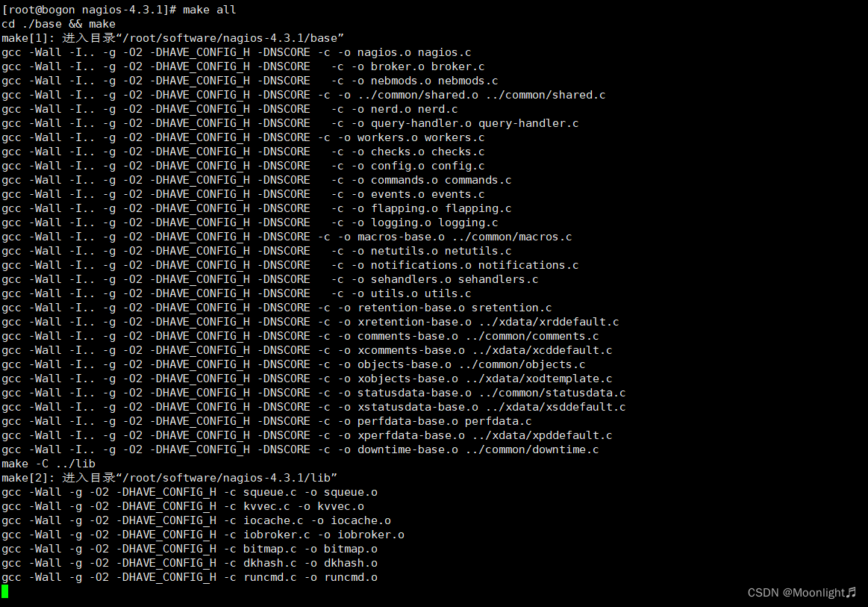This screenshot has width=868, height=607.
Task: Select the netutils.c compile line
Action: [x=256, y=251]
